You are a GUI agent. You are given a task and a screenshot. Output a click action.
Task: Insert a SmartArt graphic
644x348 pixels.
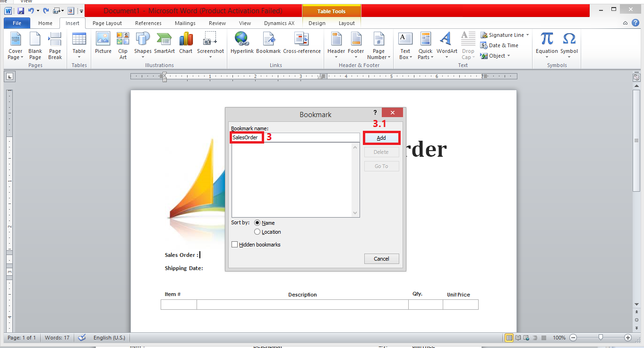(x=164, y=43)
